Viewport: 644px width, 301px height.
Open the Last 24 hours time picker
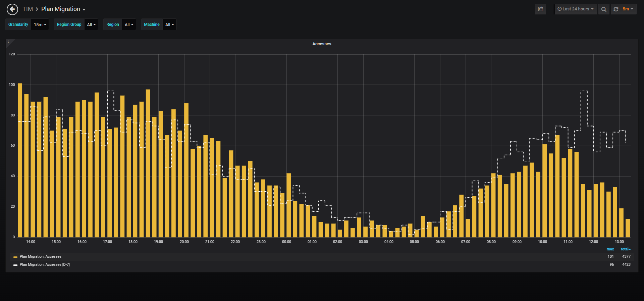click(576, 9)
